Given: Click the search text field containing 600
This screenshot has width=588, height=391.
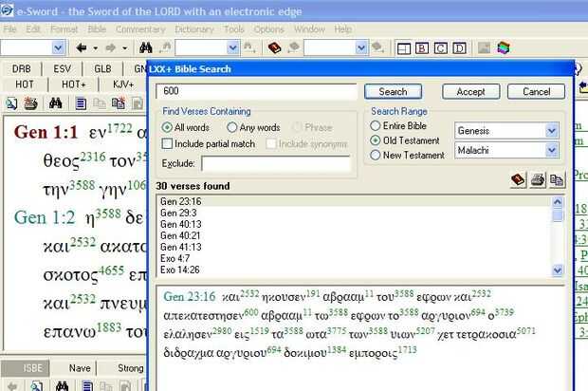Looking at the screenshot, I should (256, 91).
